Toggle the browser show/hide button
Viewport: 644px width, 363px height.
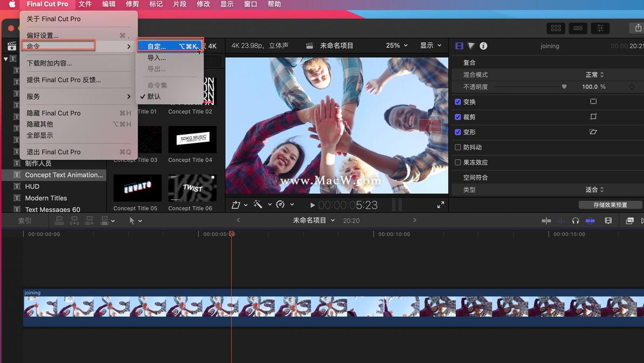point(556,28)
